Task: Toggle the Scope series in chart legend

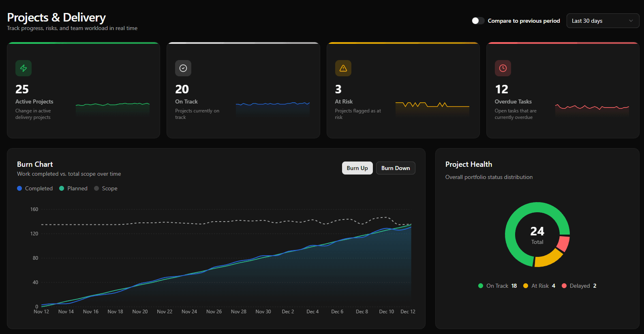Action: [106, 188]
